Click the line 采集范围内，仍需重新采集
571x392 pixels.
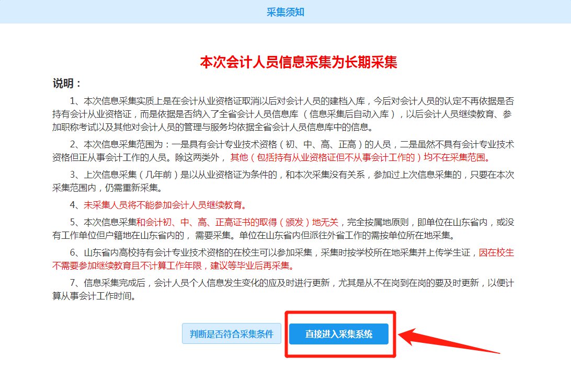[107, 188]
